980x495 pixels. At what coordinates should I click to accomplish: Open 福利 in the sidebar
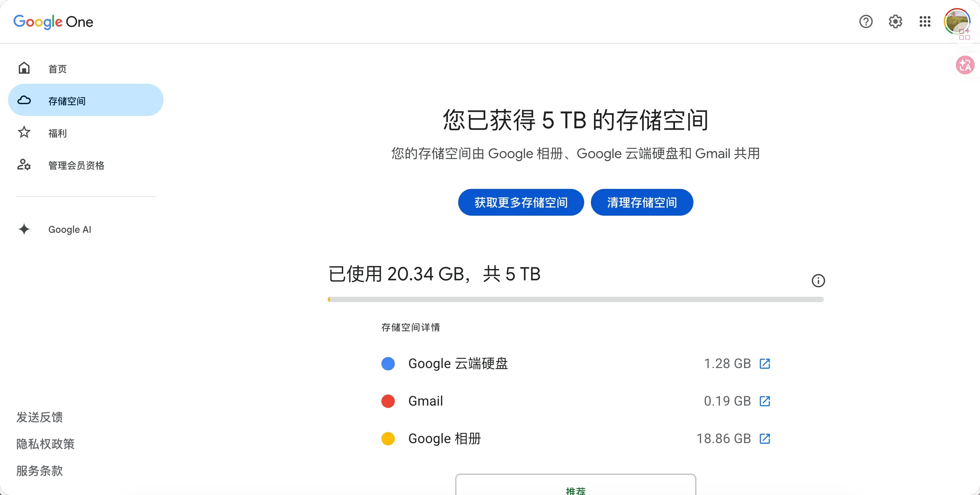point(85,132)
